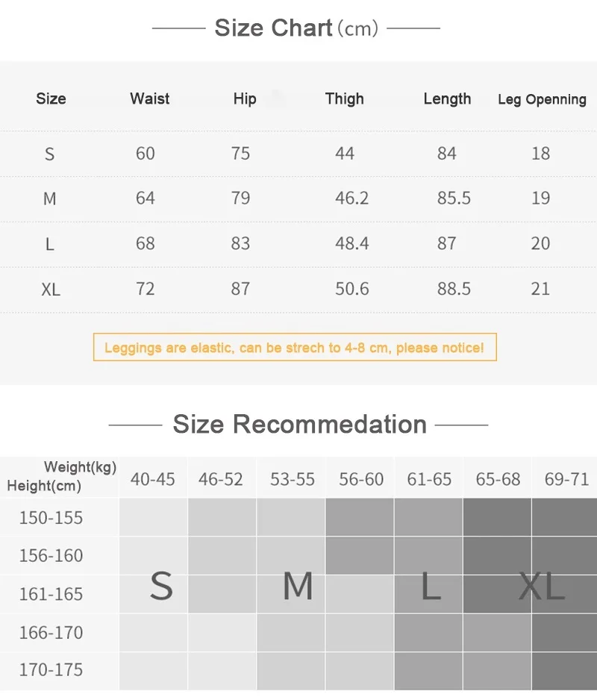The width and height of the screenshot is (597, 700).
Task: Click the Leg Openning column header
Action: click(x=542, y=99)
